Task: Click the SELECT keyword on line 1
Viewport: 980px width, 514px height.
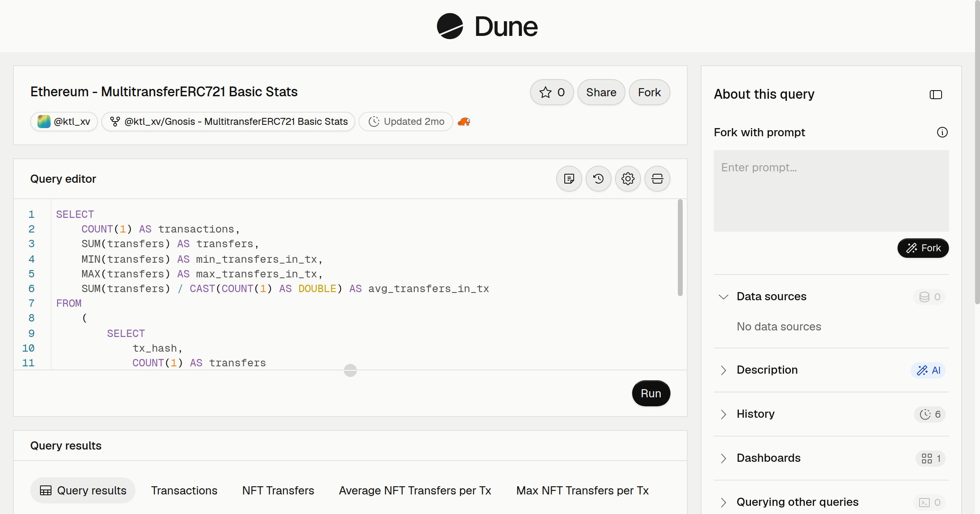Action: tap(75, 214)
